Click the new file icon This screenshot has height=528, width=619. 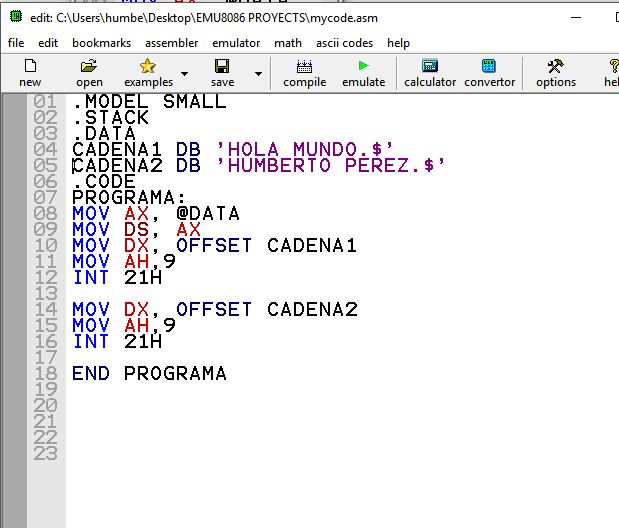[30, 66]
